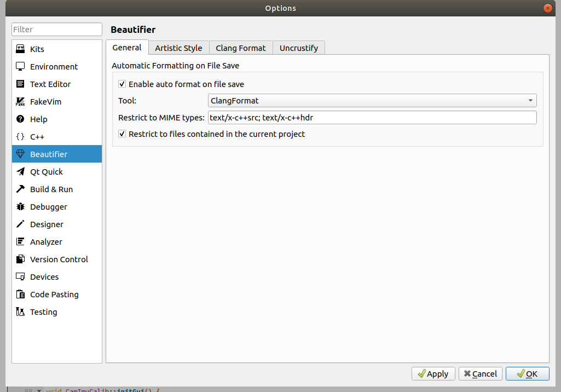Open Environment settings via its icon
This screenshot has height=392, width=561.
(x=20, y=66)
